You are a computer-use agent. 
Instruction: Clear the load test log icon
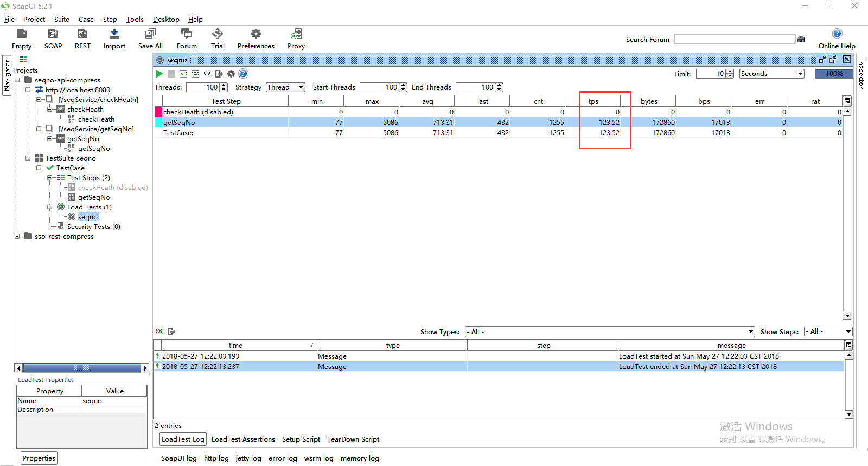[159, 331]
